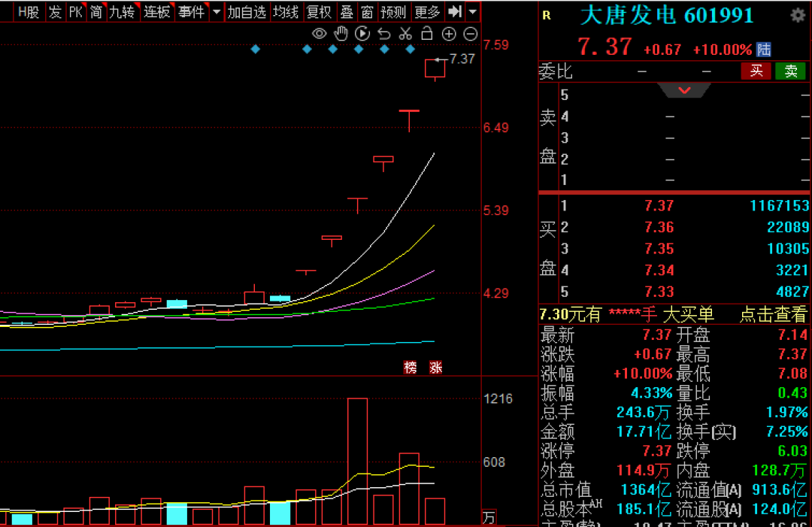Toggle the 连板 indicator
Image resolution: width=812 pixels, height=527 pixels.
pos(157,11)
